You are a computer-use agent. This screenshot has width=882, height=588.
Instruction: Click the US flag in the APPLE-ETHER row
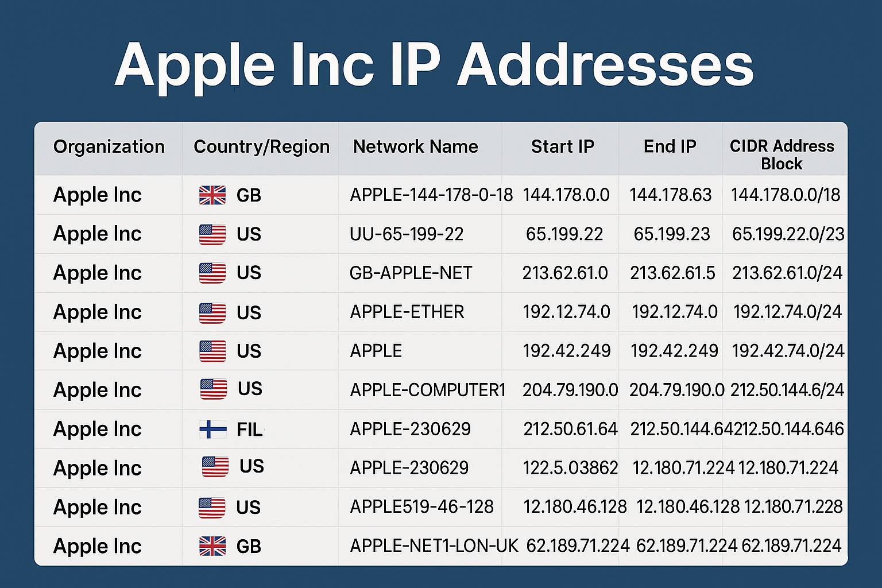pos(212,312)
